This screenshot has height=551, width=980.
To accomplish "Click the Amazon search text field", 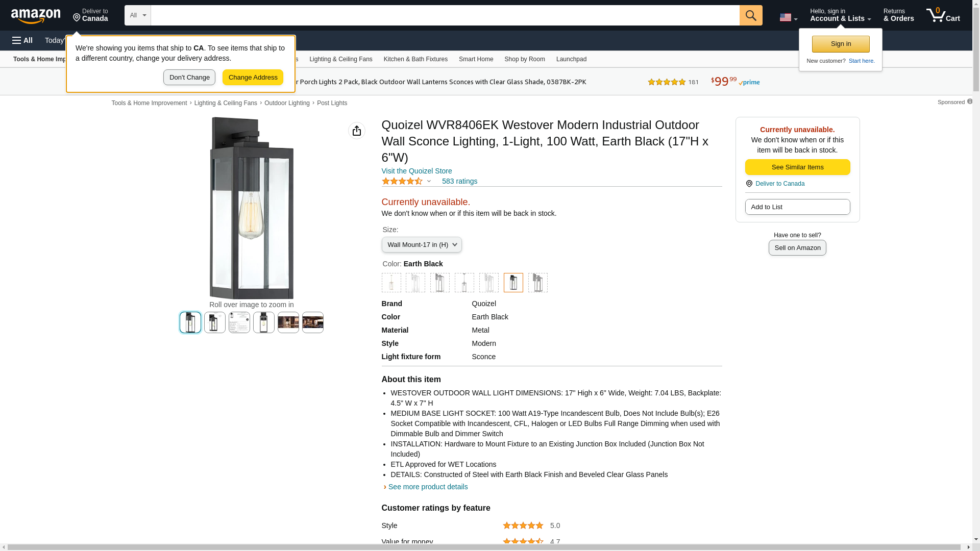I will [444, 15].
